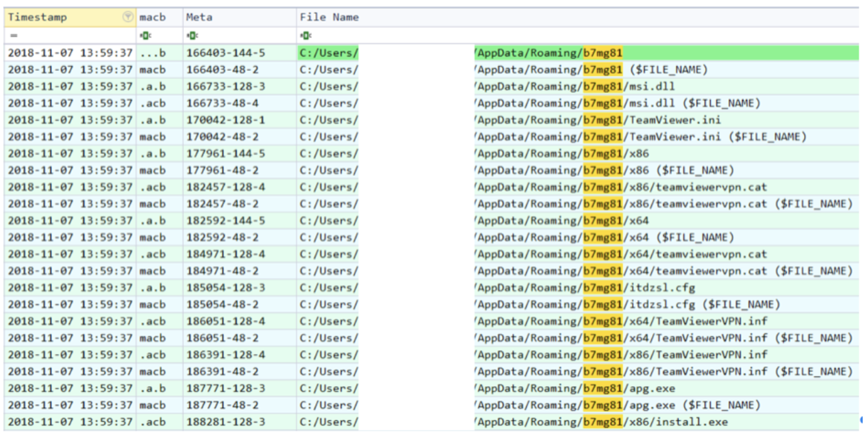Click the file name ending b7mg81/itdzsl.cfg
This screenshot has width=868, height=440.
point(578,287)
